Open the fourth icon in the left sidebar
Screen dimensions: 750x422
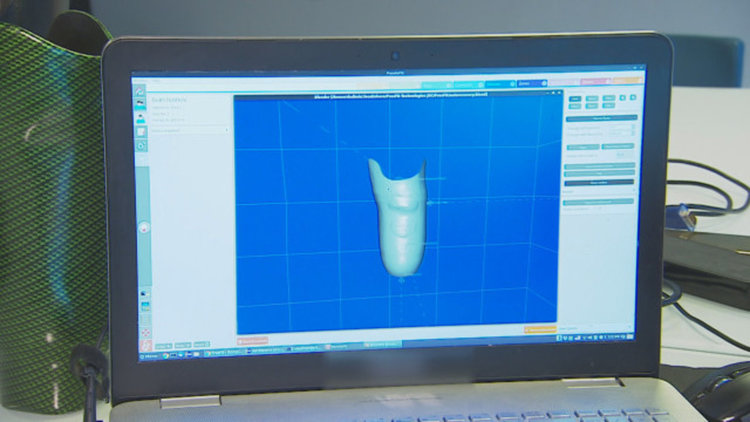141,131
